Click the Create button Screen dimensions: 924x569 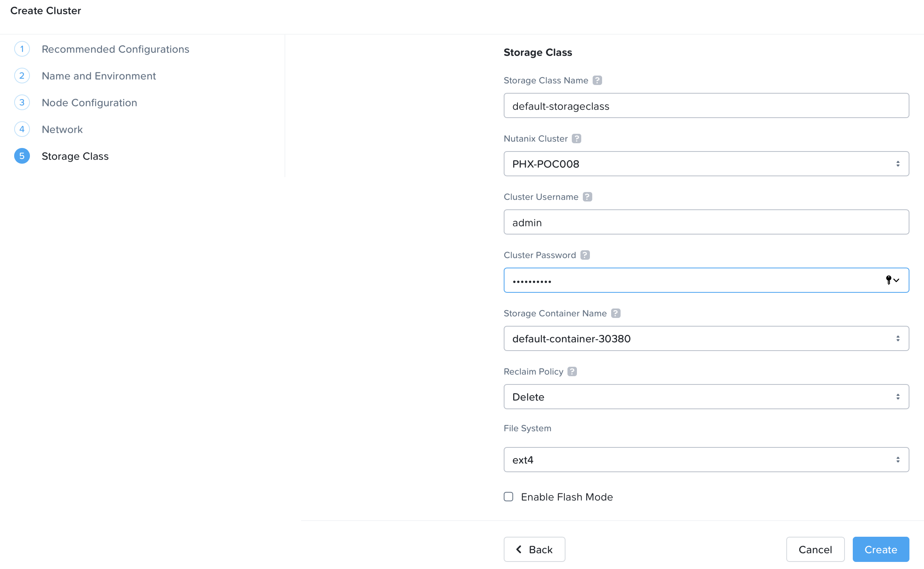tap(880, 549)
